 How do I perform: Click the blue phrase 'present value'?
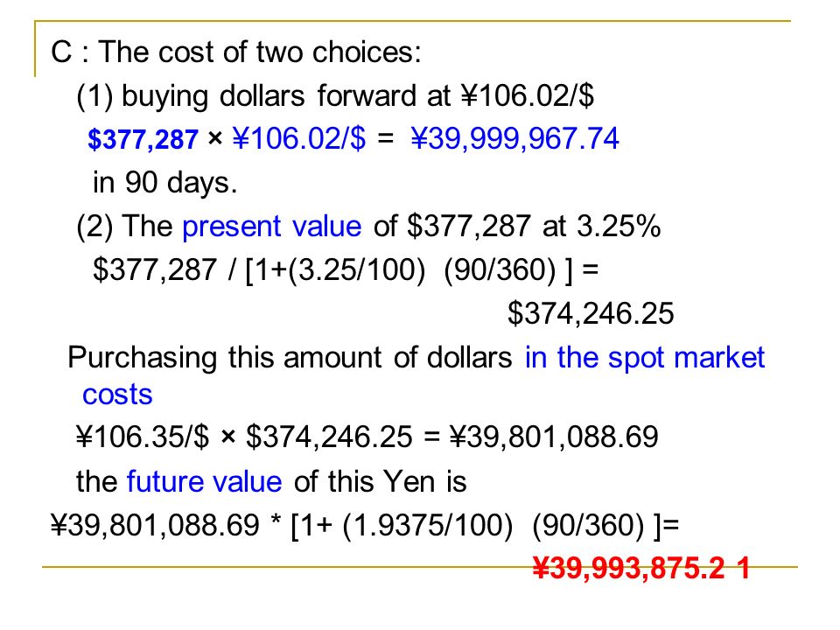272,227
